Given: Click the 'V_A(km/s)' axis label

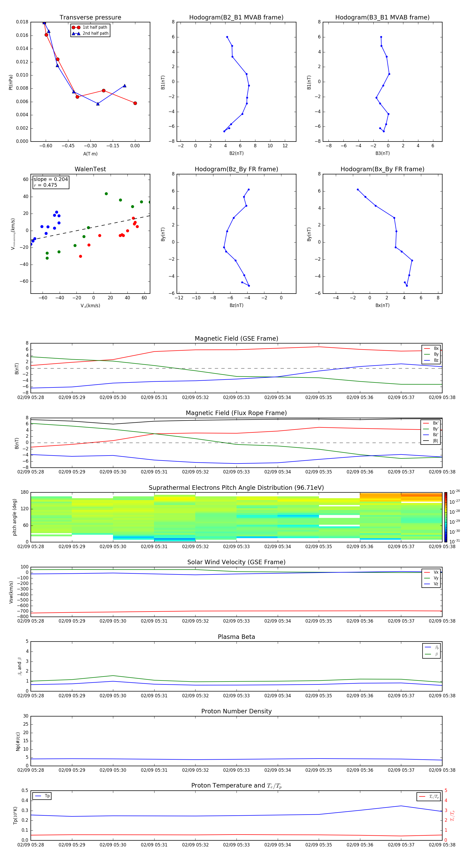Looking at the screenshot, I should click(x=90, y=306).
